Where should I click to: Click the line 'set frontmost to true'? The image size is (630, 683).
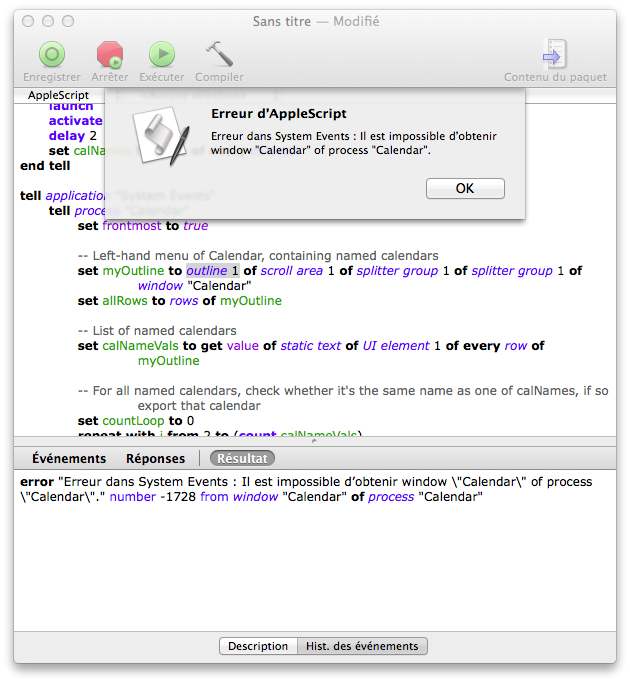143,226
